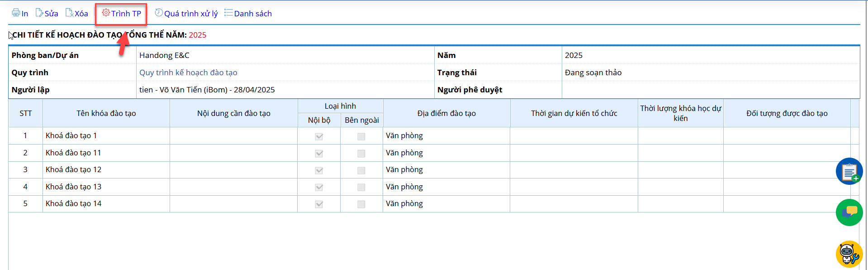Click the Sửa edit icon
868x270 pixels.
[39, 13]
